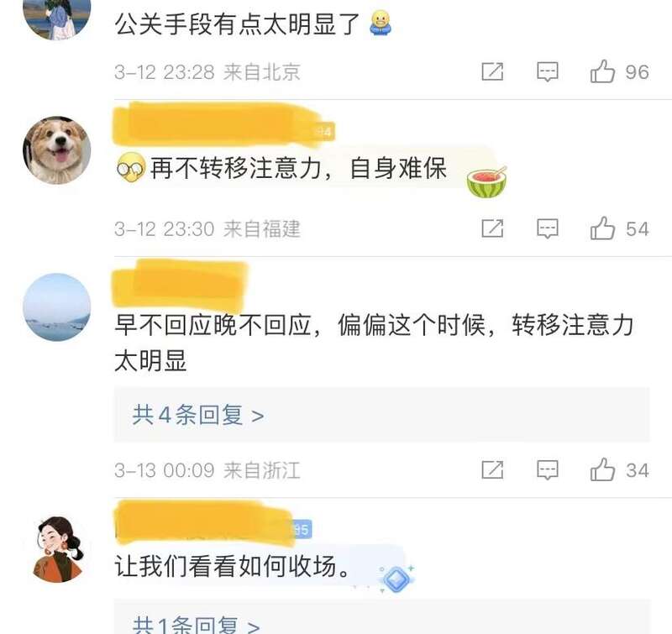Viewport: 672px width, 634px height.
Task: Tap the comment 让我们看看如何收场
Action: 233,566
